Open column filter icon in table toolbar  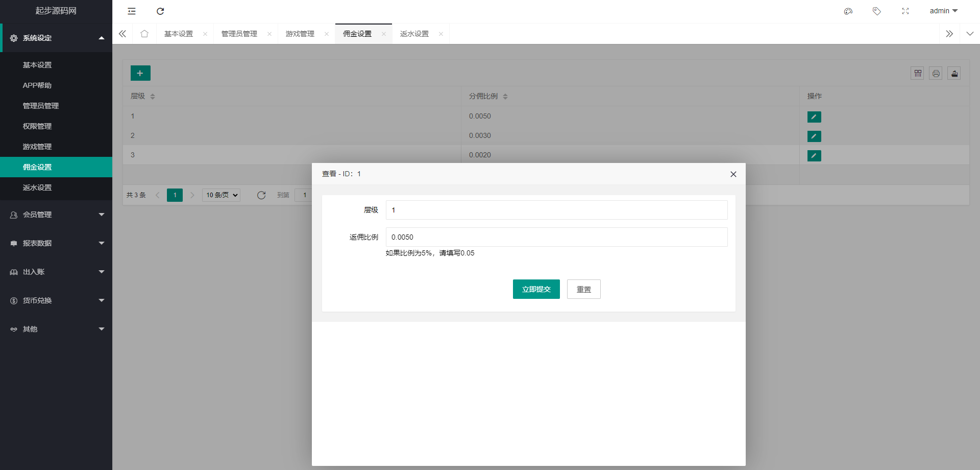917,74
